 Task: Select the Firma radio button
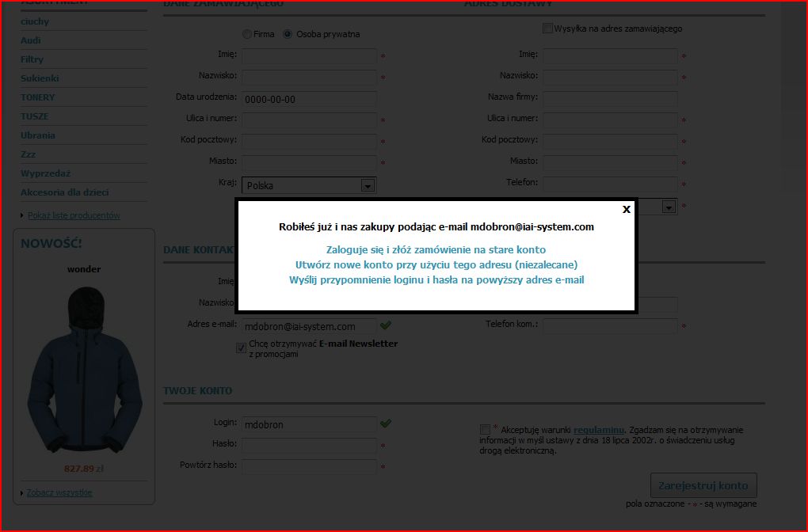click(247, 34)
